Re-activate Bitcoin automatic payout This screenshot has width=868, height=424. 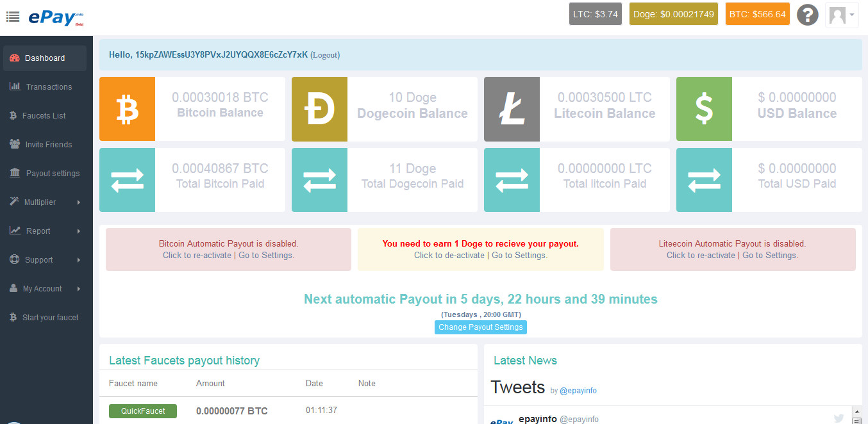click(x=197, y=255)
